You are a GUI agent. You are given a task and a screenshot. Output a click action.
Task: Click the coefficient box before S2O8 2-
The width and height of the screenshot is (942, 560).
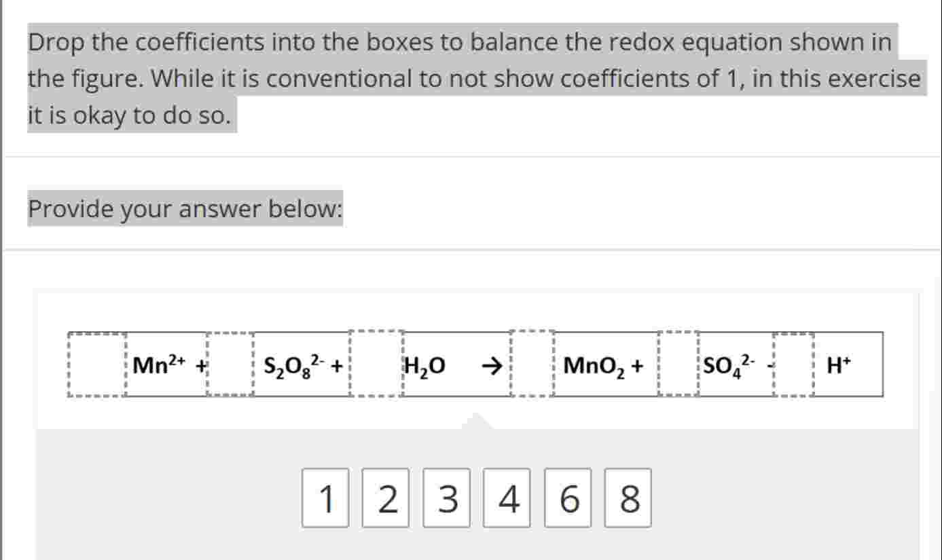(x=229, y=365)
